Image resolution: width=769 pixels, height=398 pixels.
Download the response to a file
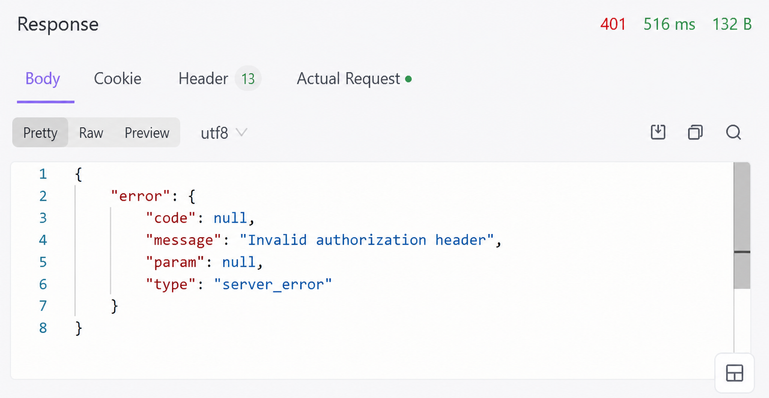658,132
